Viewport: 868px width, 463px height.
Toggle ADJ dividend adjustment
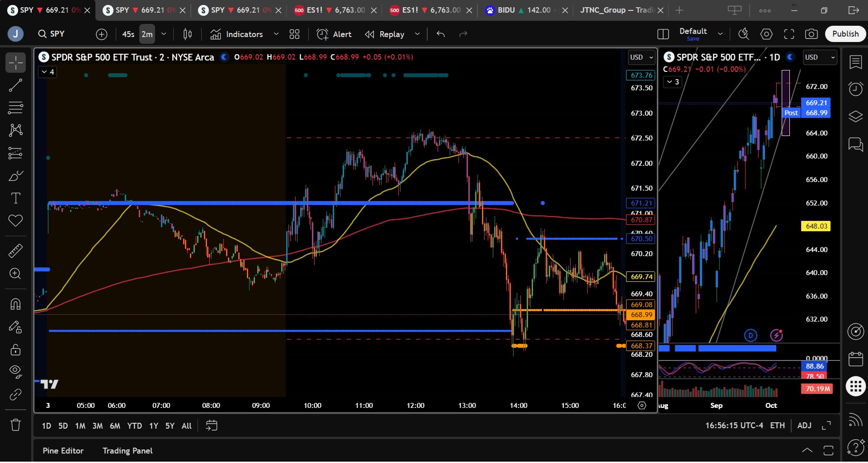(804, 426)
